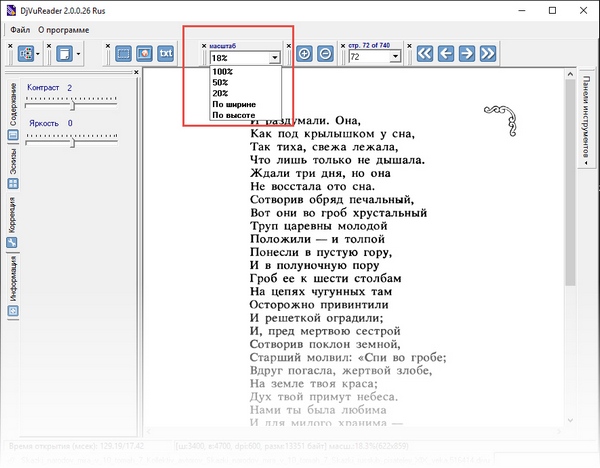Open the масштаб combo box arrow

274,58
